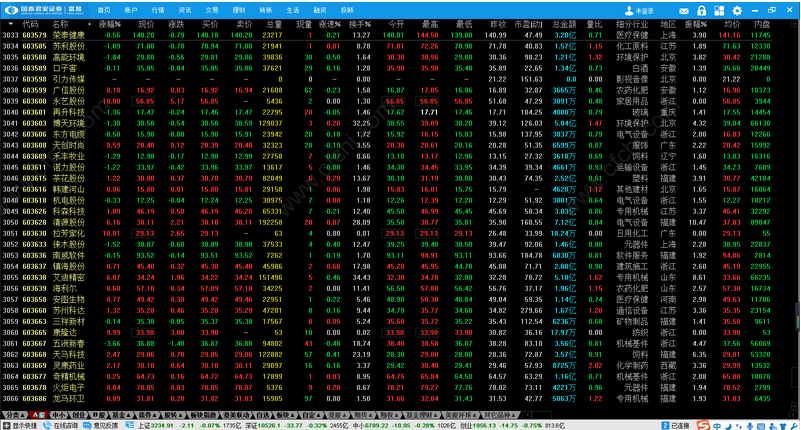
Task: Click the 已连接 connection status icon
Action: point(665,425)
